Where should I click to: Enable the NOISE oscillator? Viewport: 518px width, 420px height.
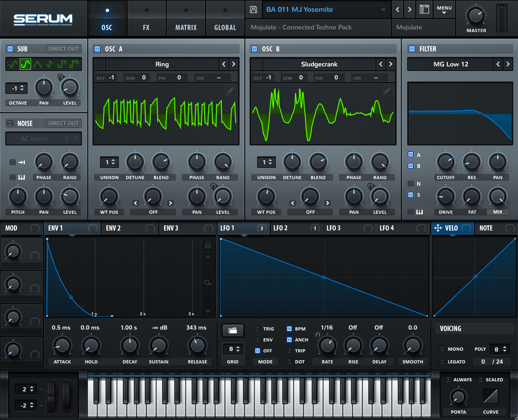tap(10, 123)
